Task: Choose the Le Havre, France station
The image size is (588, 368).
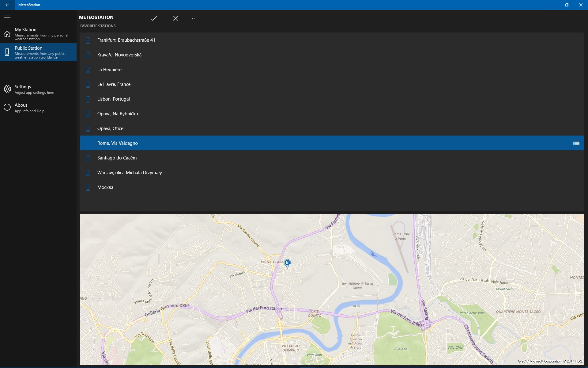Action: [x=114, y=84]
